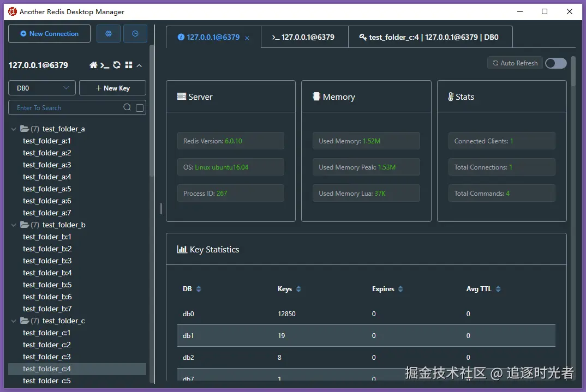Switch to the console 127.0.0.1@6379 tab
The height and width of the screenshot is (392, 586).
[x=304, y=37]
